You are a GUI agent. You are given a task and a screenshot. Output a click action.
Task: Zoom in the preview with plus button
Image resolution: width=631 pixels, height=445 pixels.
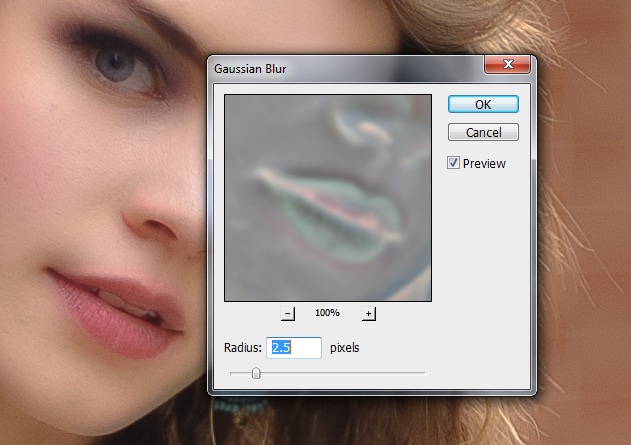point(369,313)
